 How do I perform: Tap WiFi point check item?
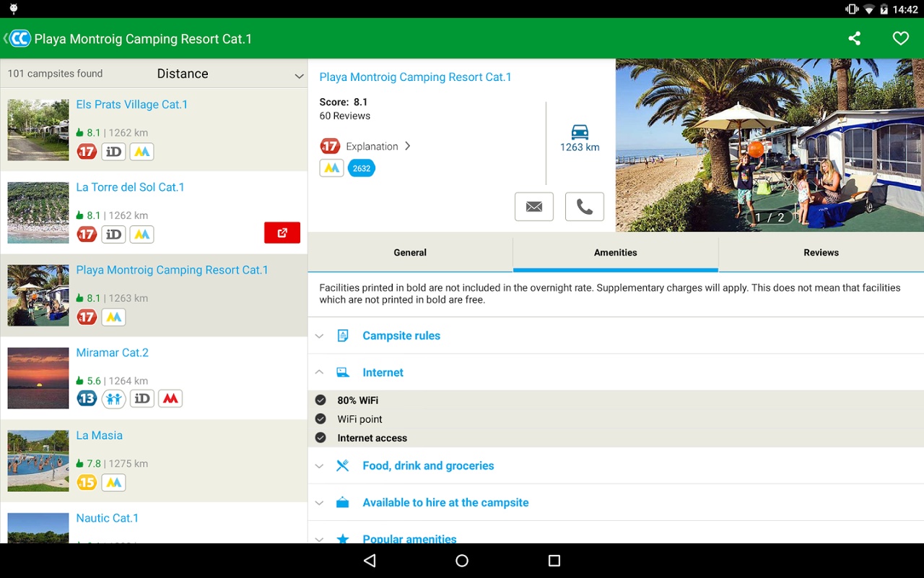(616, 419)
